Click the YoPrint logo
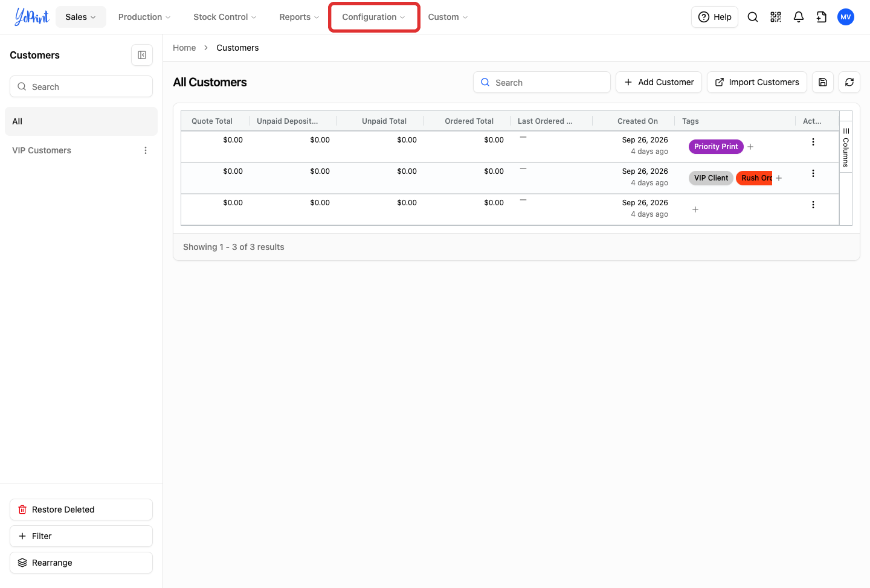Image resolution: width=870 pixels, height=588 pixels. (x=32, y=17)
